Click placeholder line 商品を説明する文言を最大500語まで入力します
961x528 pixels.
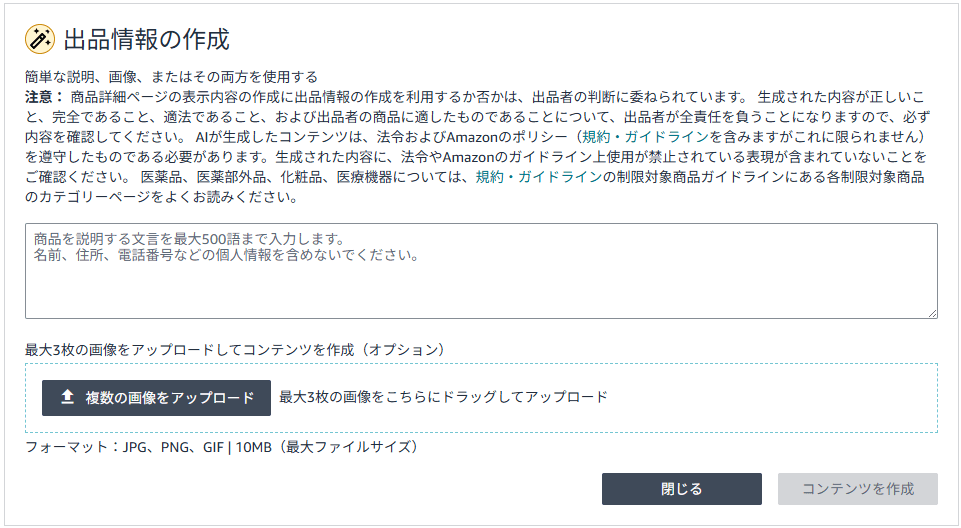(189, 239)
